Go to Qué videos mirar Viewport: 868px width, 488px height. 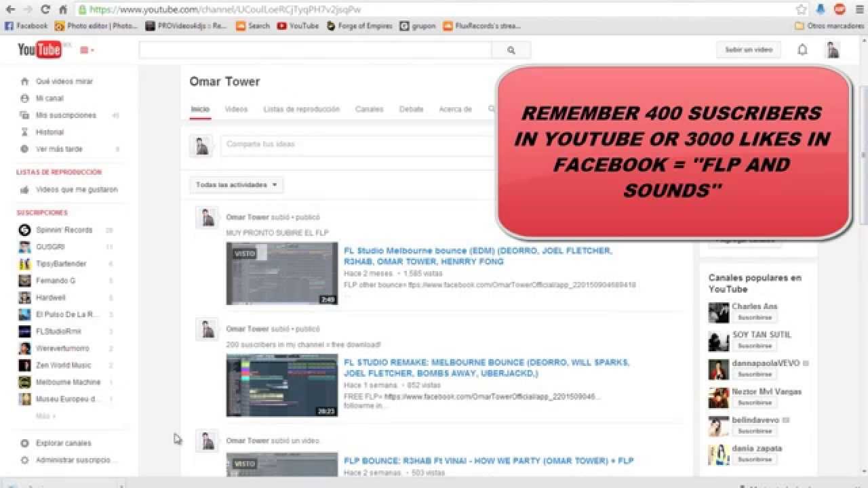pos(64,81)
